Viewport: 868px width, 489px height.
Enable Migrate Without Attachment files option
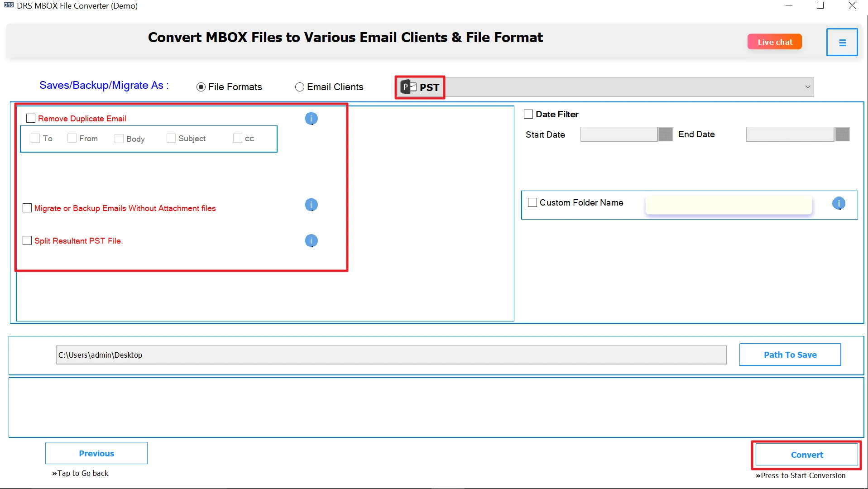coord(27,208)
